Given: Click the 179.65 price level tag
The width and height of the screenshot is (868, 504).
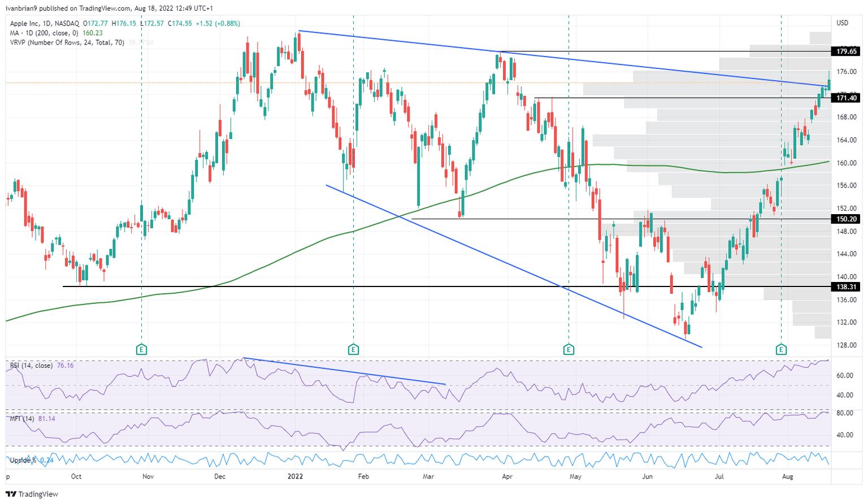Looking at the screenshot, I should [845, 51].
